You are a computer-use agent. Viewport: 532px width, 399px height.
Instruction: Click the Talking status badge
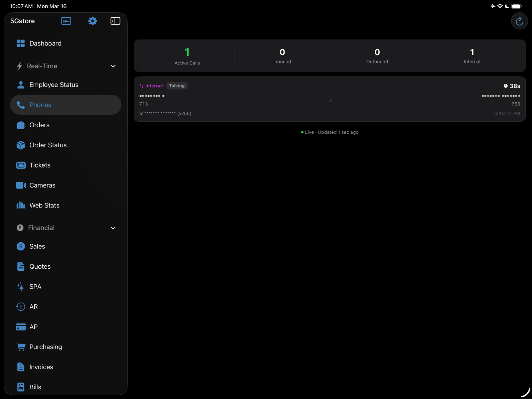[177, 85]
